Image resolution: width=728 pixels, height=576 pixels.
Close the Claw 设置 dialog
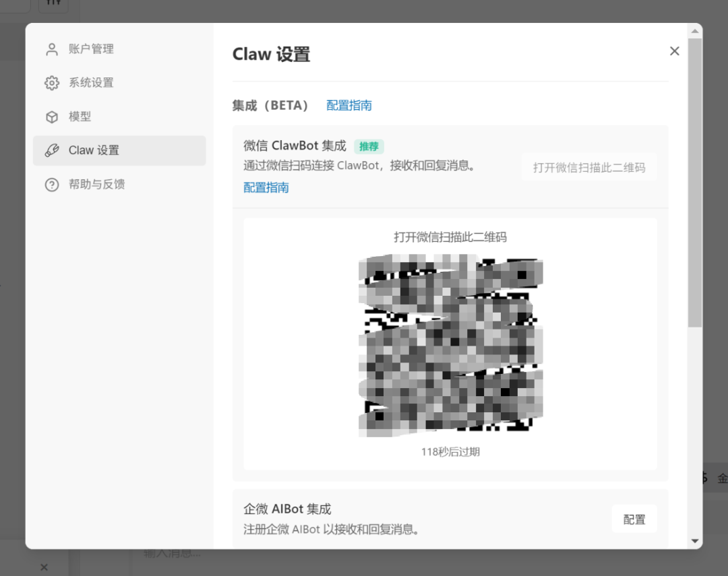tap(674, 51)
